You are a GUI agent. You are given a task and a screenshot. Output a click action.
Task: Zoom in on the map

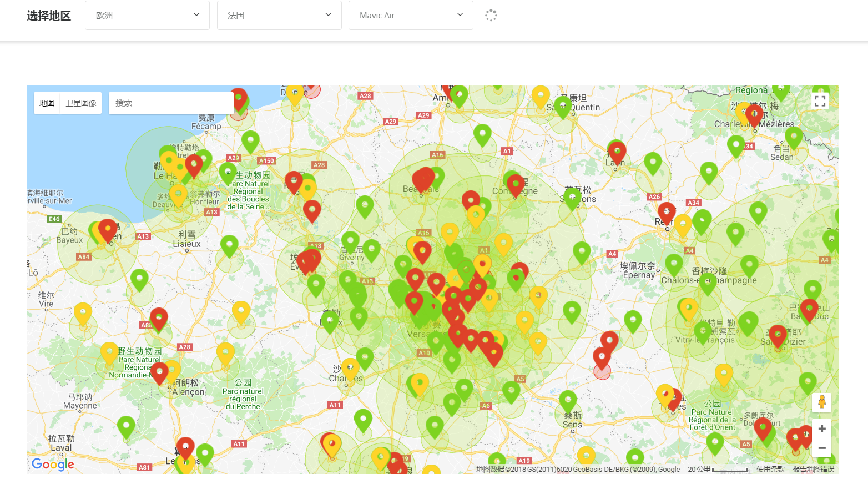[x=822, y=428]
